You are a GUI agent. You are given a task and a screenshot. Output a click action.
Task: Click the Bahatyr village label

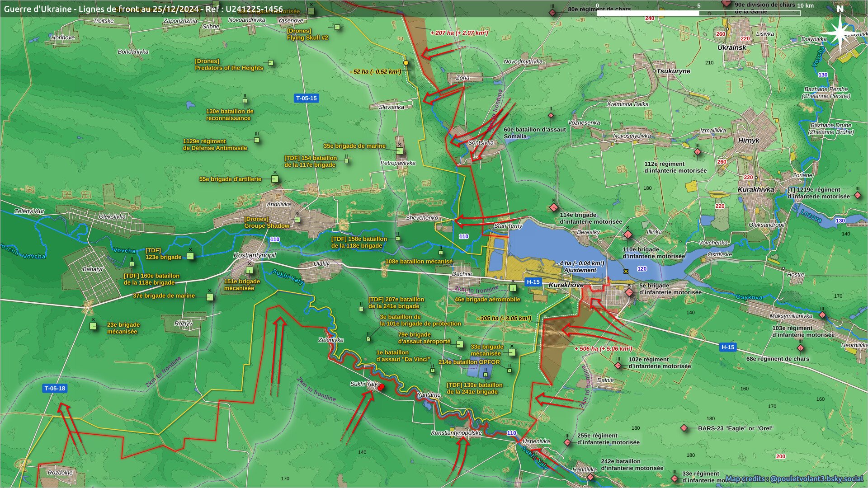pos(93,269)
